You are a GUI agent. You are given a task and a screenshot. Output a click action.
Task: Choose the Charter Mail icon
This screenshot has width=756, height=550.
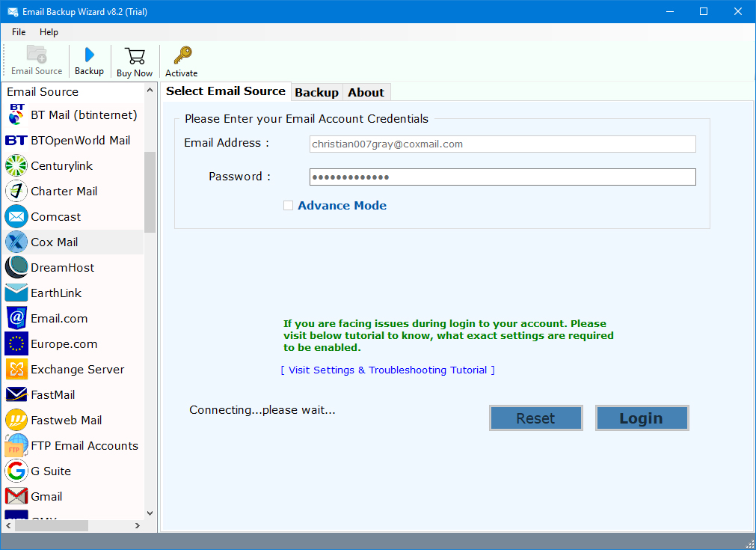16,191
